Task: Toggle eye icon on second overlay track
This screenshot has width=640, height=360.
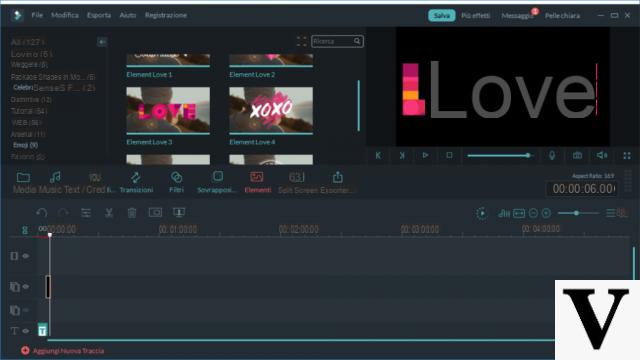Action: coord(26,310)
